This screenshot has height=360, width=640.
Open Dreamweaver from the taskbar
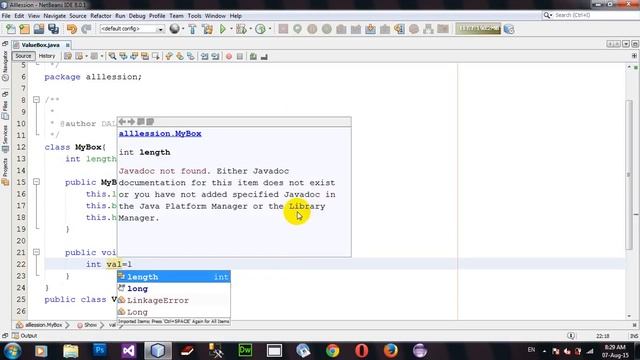click(x=245, y=351)
